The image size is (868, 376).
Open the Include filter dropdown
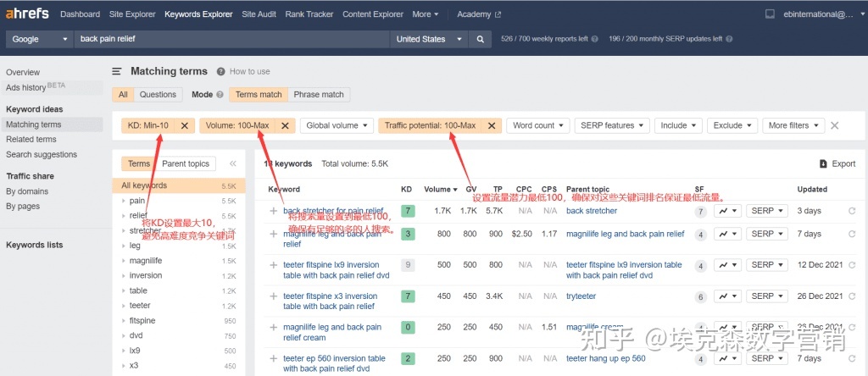678,125
